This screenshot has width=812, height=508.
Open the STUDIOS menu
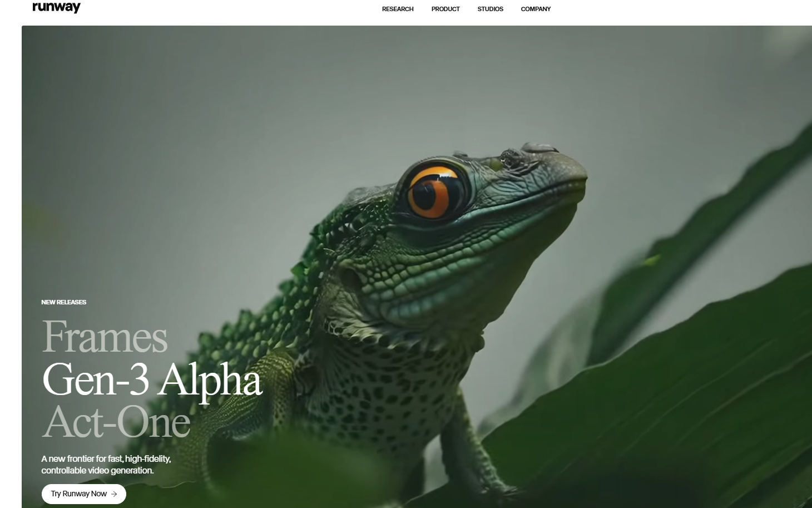tap(490, 9)
